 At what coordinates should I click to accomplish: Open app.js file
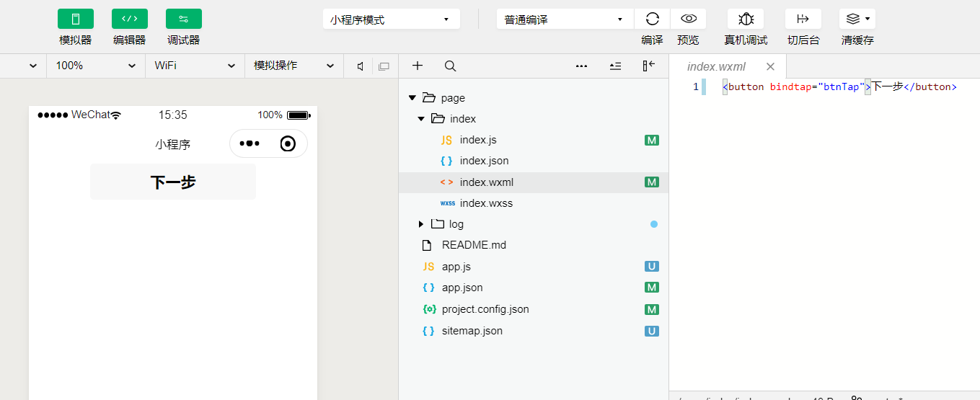tap(456, 267)
